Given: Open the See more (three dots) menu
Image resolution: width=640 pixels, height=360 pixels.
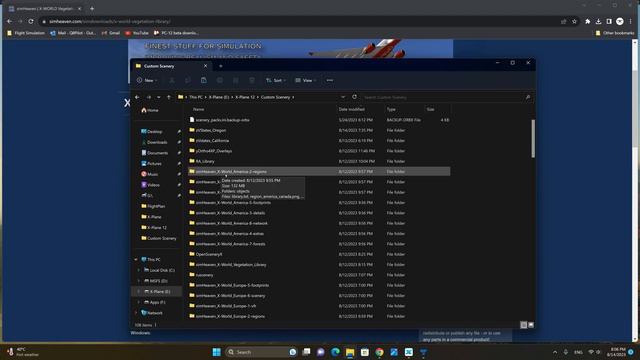Looking at the screenshot, I should click(x=329, y=80).
